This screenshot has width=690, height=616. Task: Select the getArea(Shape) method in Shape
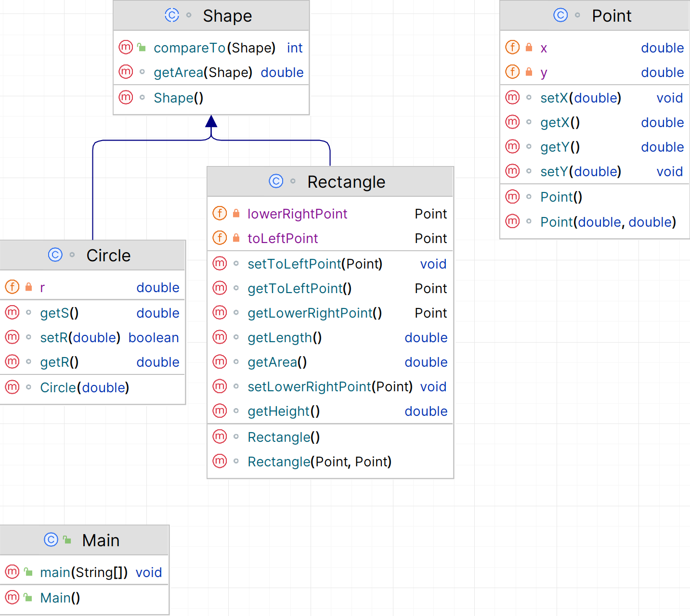203,73
